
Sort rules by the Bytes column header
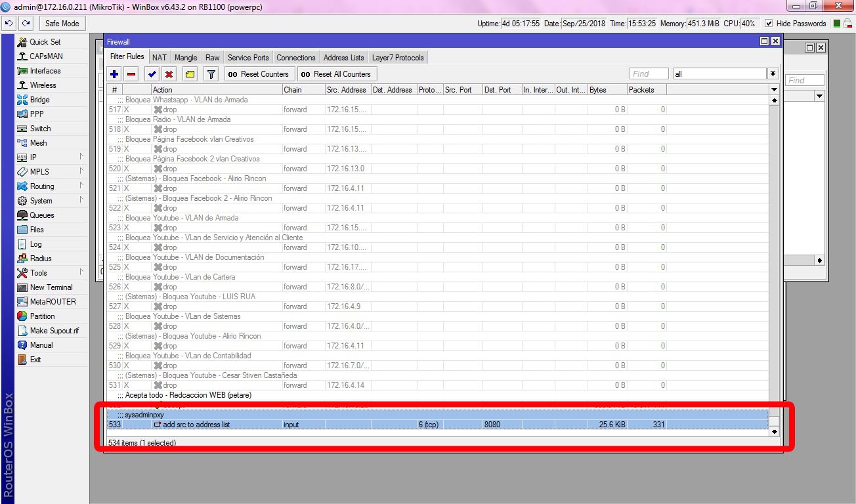tap(607, 90)
